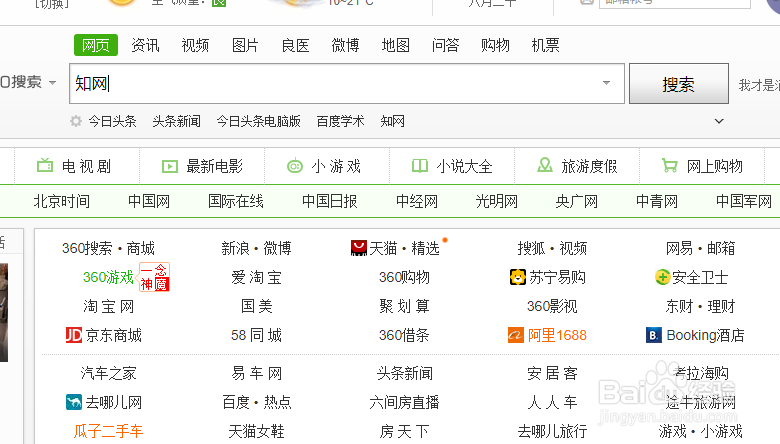The width and height of the screenshot is (780, 444).
Task: Open the 聚划算 link
Action: pyautogui.click(x=404, y=306)
